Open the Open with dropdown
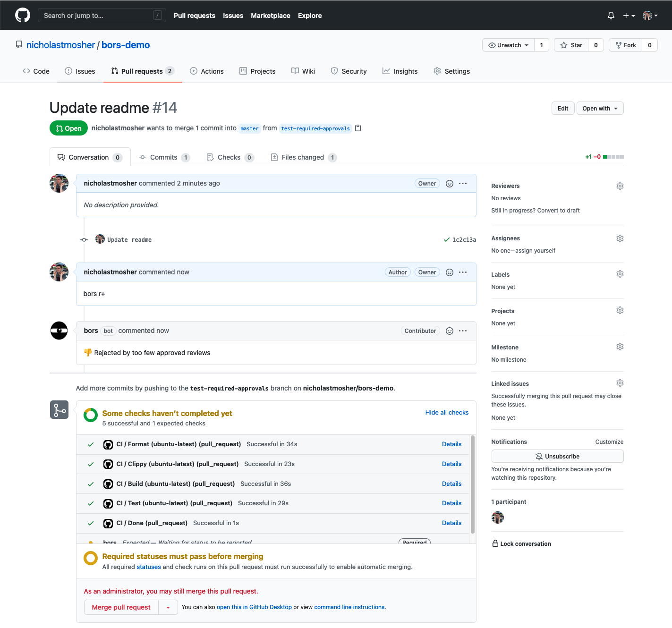The width and height of the screenshot is (672, 628). pyautogui.click(x=600, y=108)
